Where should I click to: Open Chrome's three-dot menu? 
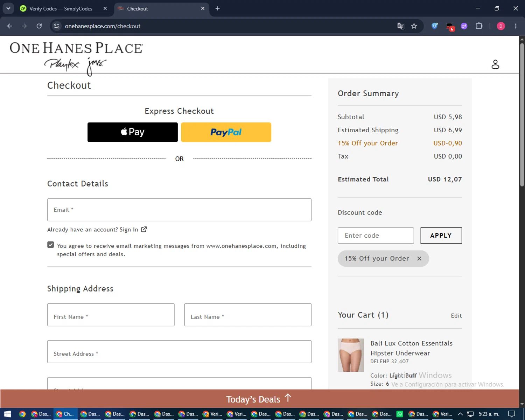(516, 26)
